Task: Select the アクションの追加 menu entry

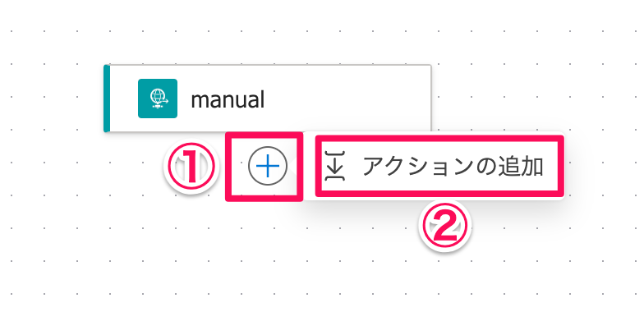Action: 437,166
